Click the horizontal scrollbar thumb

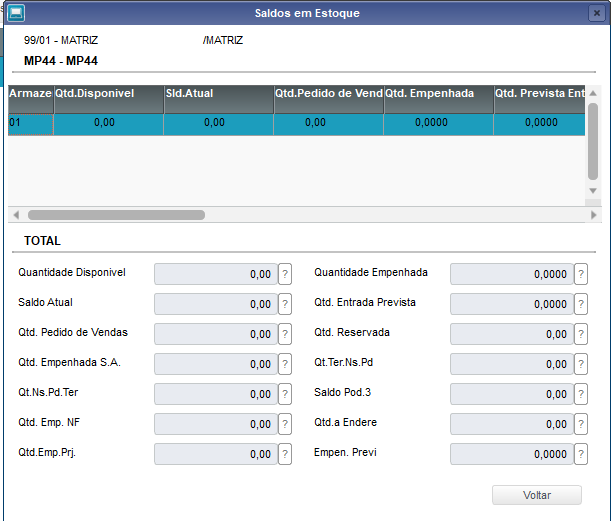[116, 215]
